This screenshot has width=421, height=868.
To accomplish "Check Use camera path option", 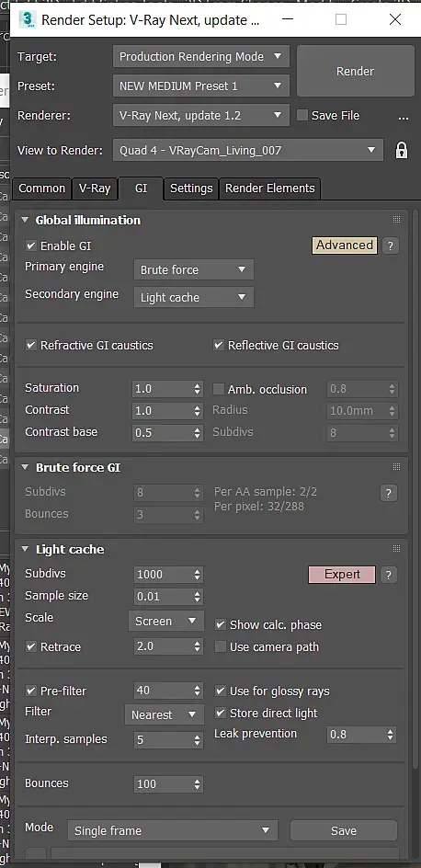I will pyautogui.click(x=221, y=646).
